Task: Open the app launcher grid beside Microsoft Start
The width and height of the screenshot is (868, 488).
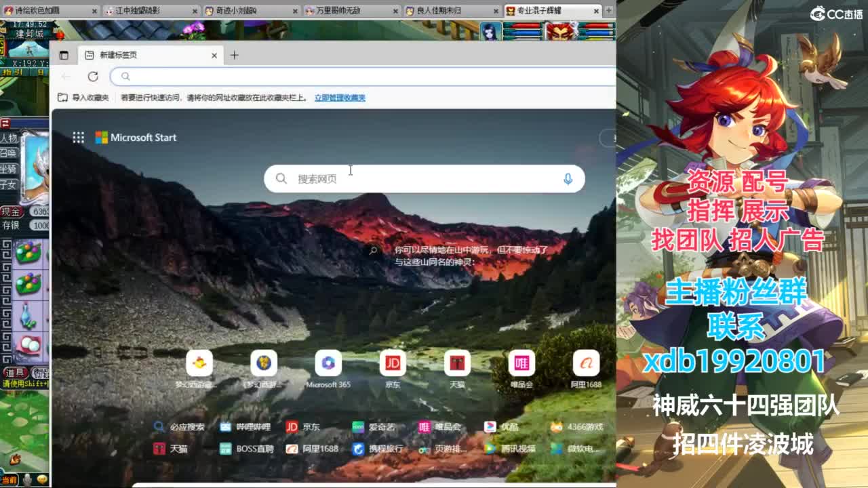Action: (79, 138)
